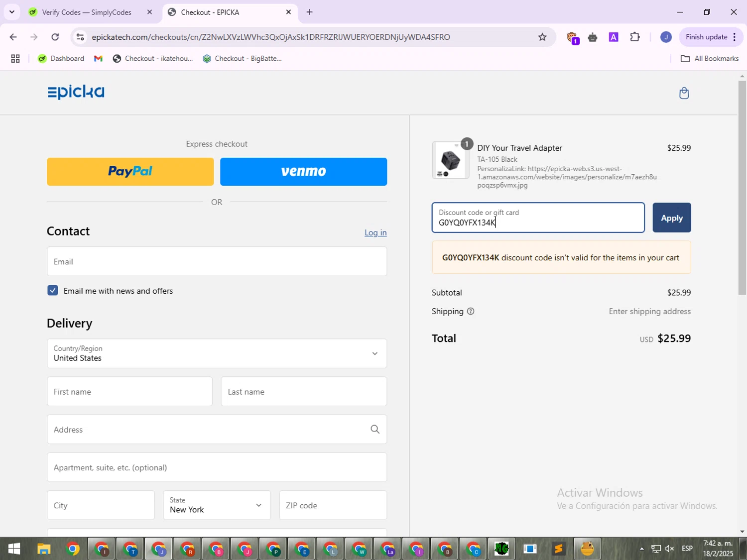The image size is (747, 560).
Task: Open the network tray icon
Action: [x=656, y=549]
